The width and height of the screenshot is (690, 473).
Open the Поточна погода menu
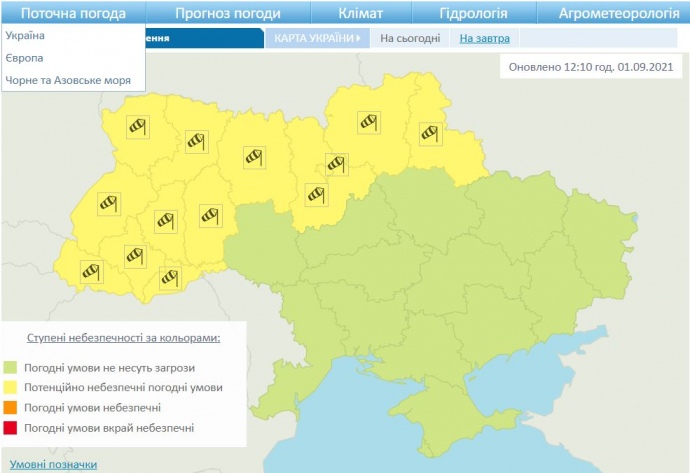click(73, 13)
